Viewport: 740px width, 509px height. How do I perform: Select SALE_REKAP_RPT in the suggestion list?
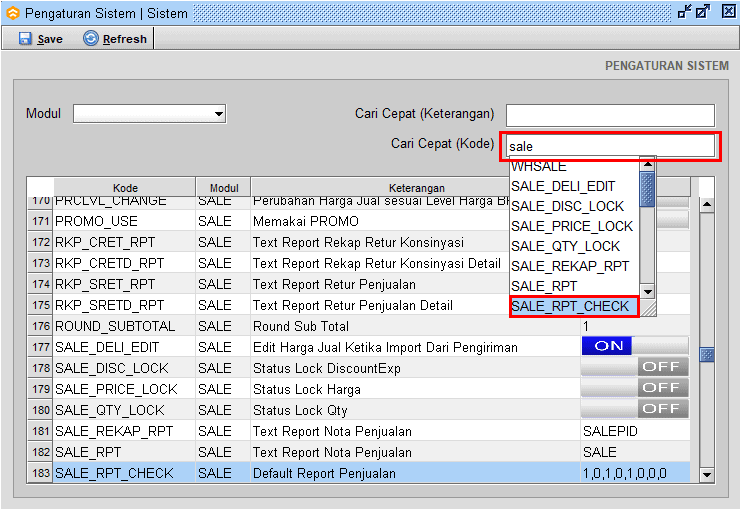click(574, 266)
